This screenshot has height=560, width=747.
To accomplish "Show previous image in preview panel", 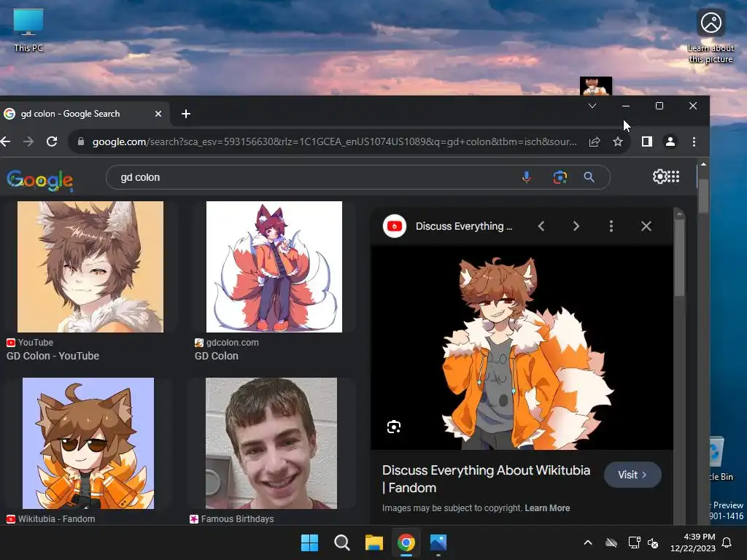I will pyautogui.click(x=541, y=226).
